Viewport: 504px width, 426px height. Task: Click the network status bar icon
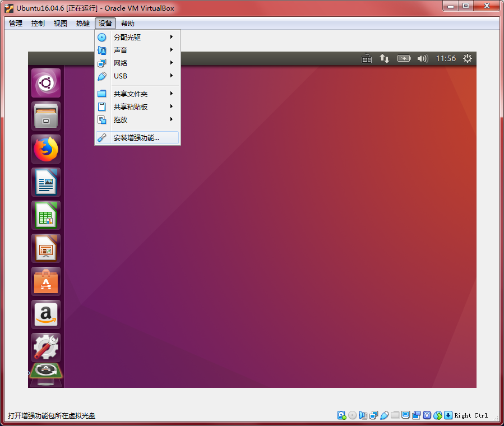tap(374, 415)
